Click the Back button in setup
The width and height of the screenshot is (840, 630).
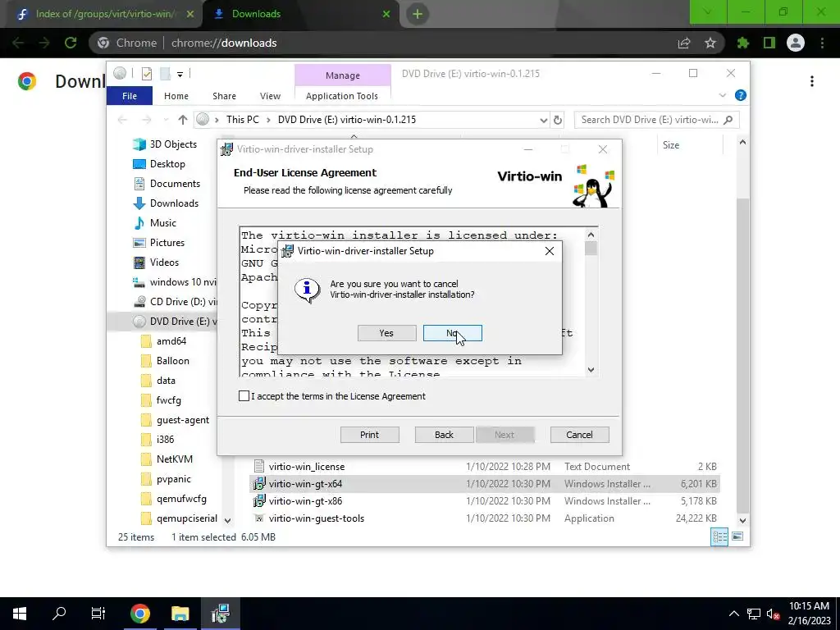coord(444,435)
